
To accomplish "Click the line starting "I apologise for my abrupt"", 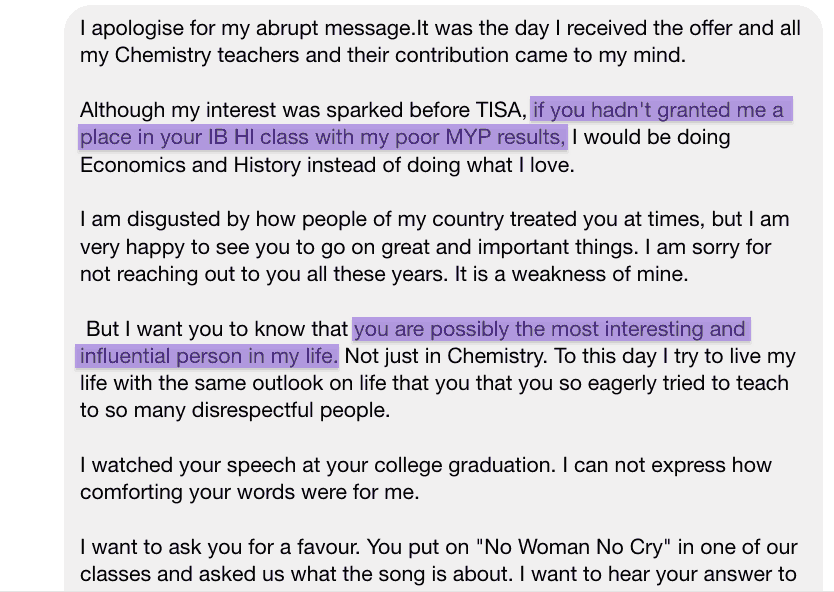I will (x=440, y=28).
